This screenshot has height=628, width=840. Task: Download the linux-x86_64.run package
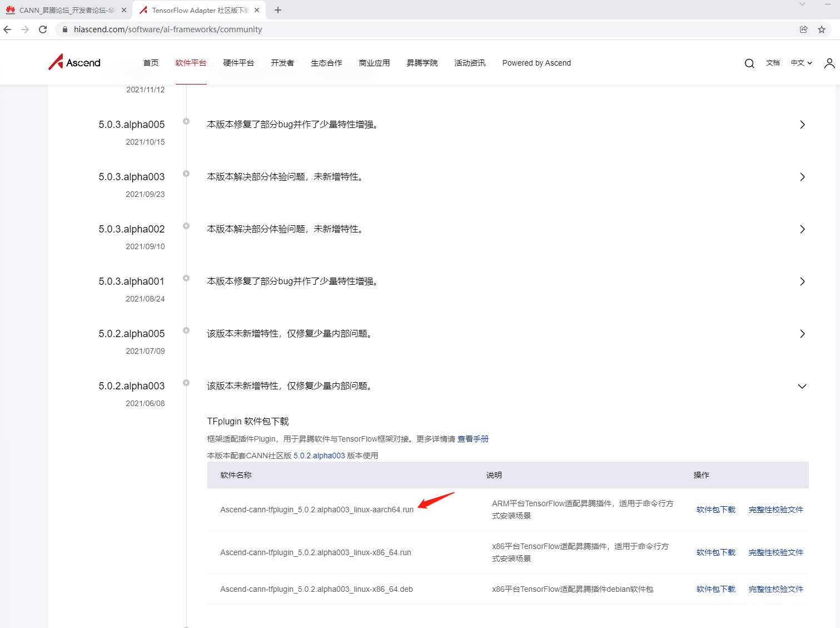[x=716, y=552]
